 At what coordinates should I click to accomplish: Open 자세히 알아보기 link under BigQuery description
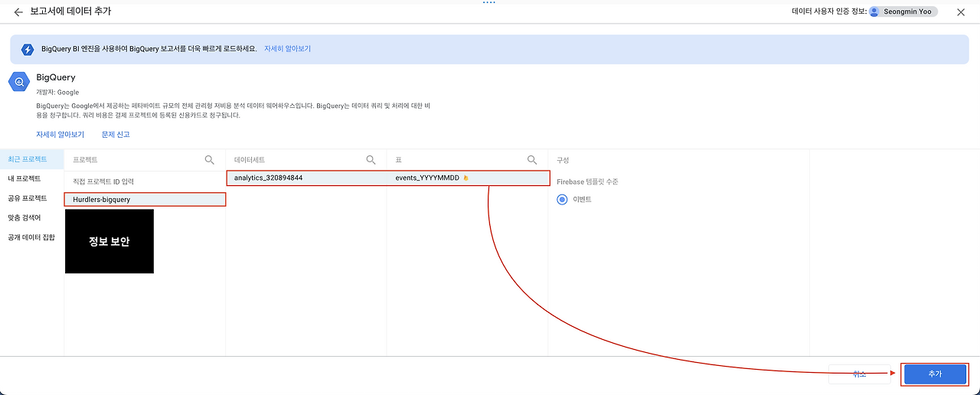click(60, 134)
